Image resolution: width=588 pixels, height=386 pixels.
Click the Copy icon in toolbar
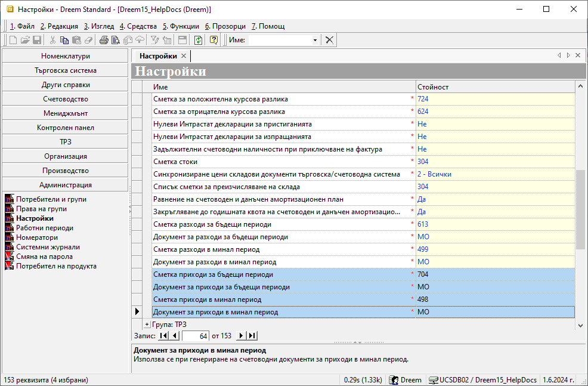click(64, 40)
